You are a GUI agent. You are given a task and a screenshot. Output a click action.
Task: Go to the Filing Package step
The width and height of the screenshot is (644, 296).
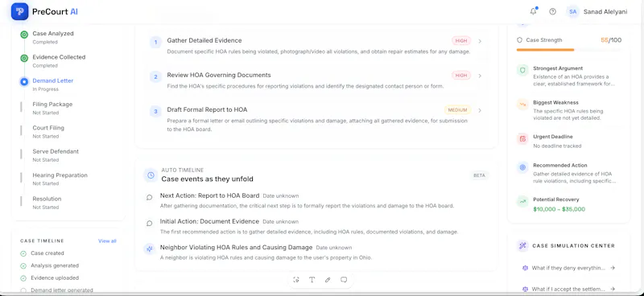tap(52, 108)
